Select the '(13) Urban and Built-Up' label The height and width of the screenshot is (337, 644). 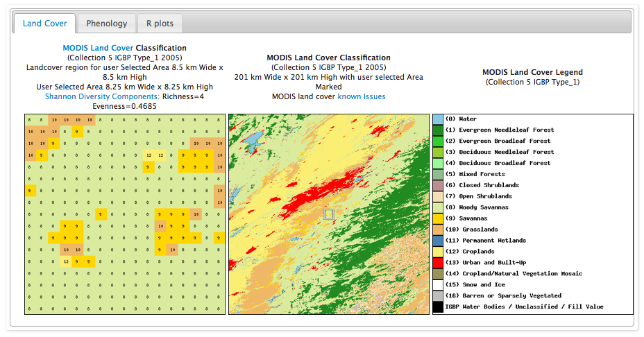pos(486,263)
